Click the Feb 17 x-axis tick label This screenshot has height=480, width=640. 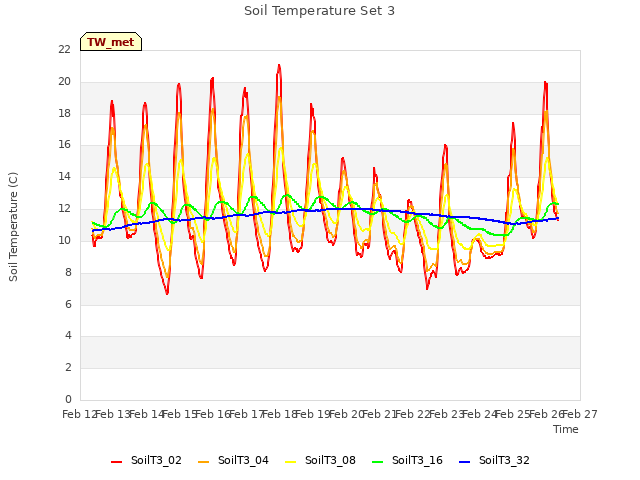pos(246,414)
